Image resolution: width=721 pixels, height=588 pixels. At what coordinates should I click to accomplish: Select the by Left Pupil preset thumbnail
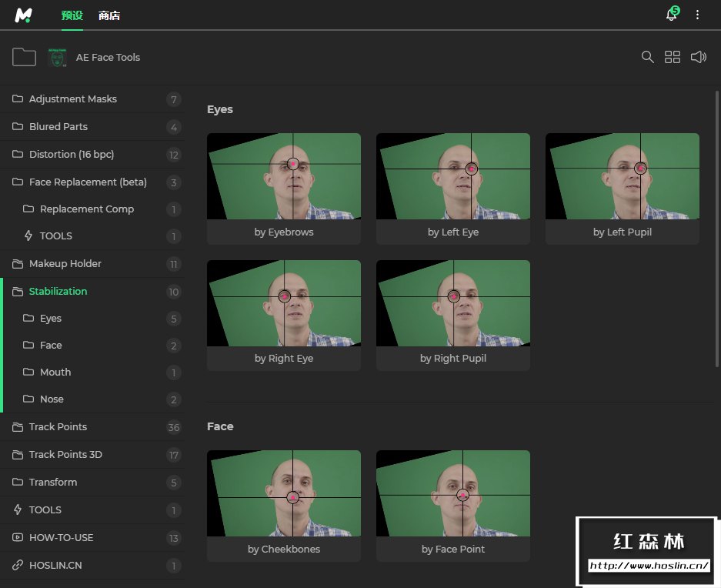623,176
